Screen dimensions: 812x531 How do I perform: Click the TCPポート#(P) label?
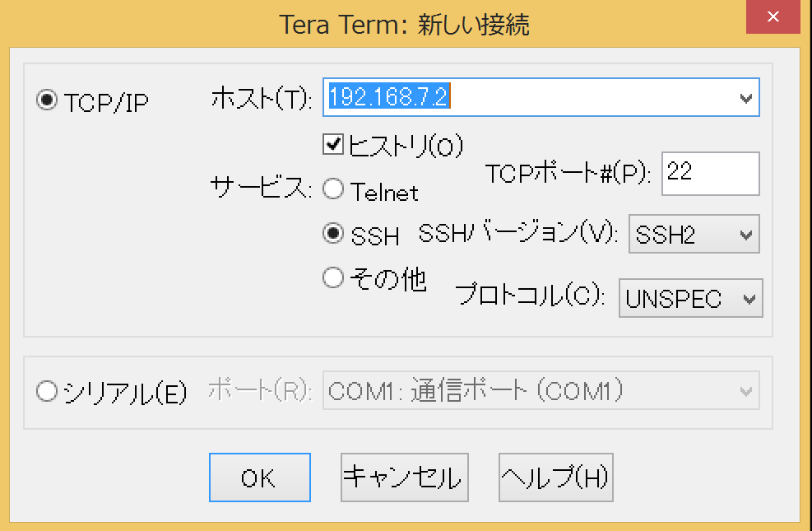(x=568, y=175)
